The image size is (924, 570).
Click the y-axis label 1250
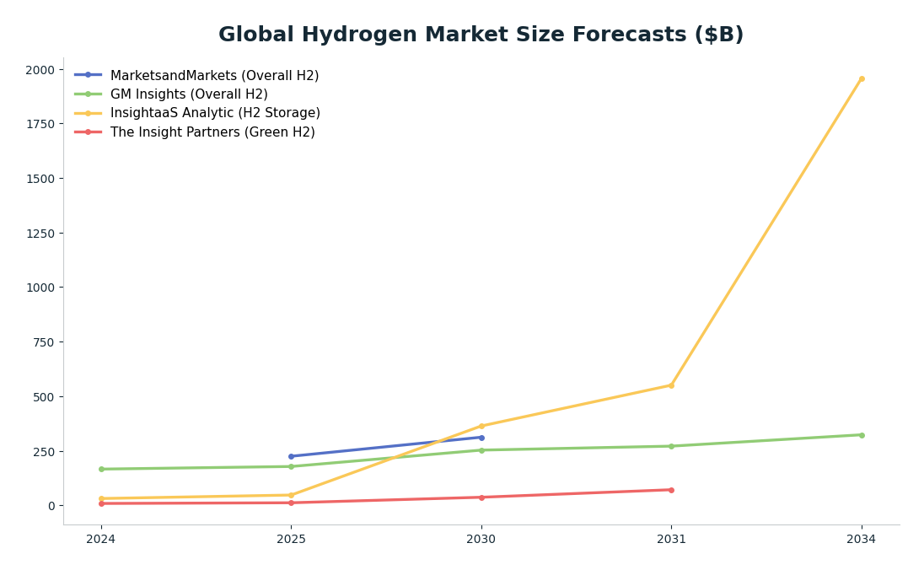[x=40, y=234]
